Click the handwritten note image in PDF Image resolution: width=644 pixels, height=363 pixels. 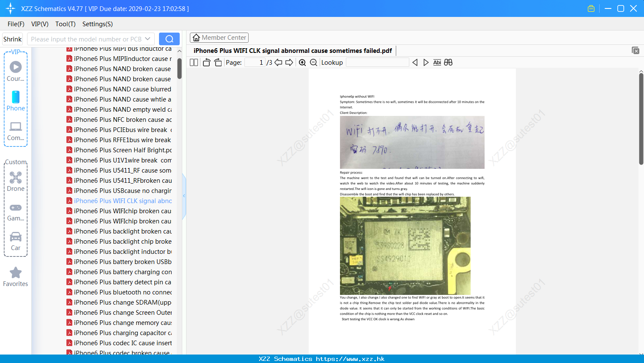[x=412, y=142]
